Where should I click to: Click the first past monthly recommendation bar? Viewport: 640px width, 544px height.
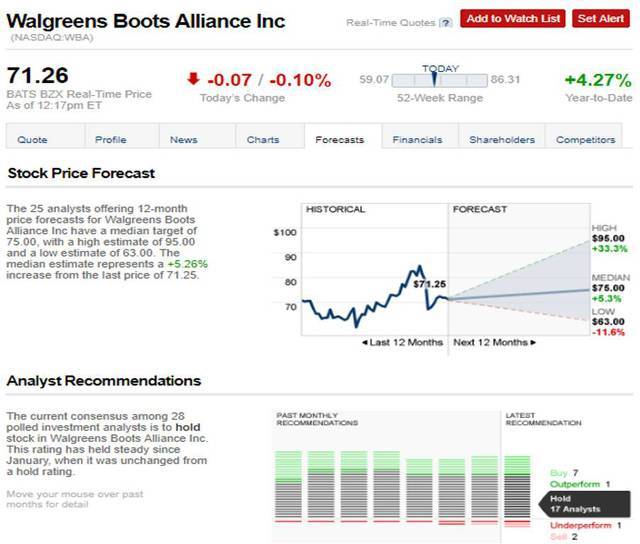point(288,486)
